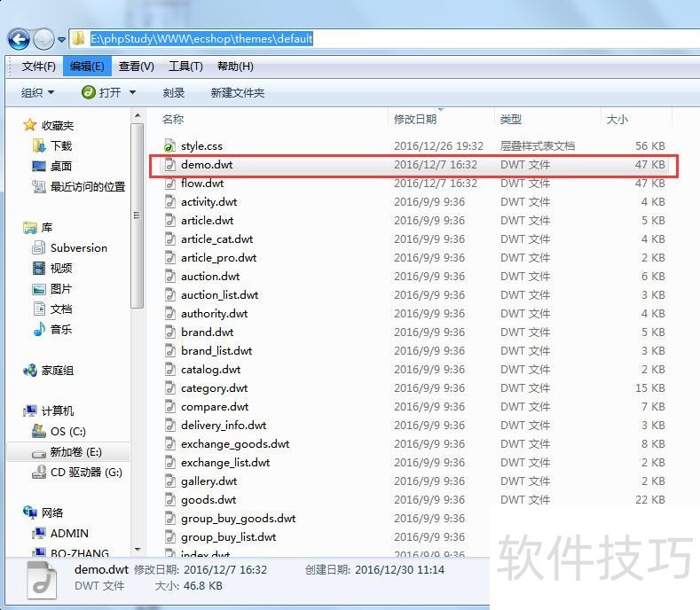700x610 pixels.
Task: Click the 刻录 burn button
Action: click(x=174, y=93)
